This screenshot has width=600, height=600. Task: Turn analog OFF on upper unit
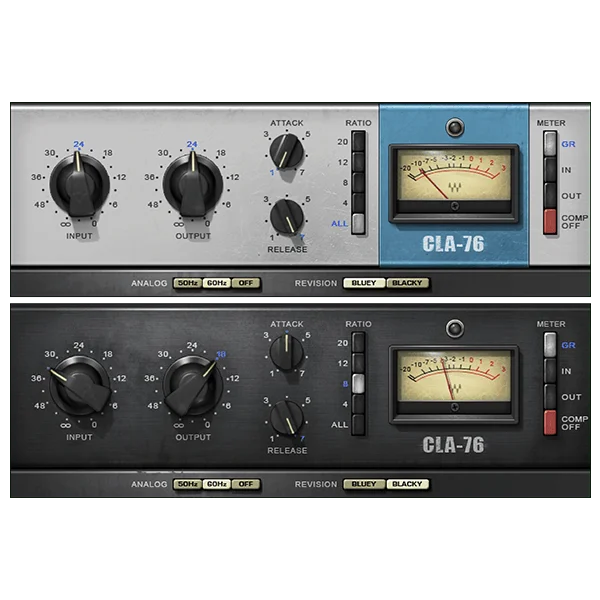[x=246, y=283]
